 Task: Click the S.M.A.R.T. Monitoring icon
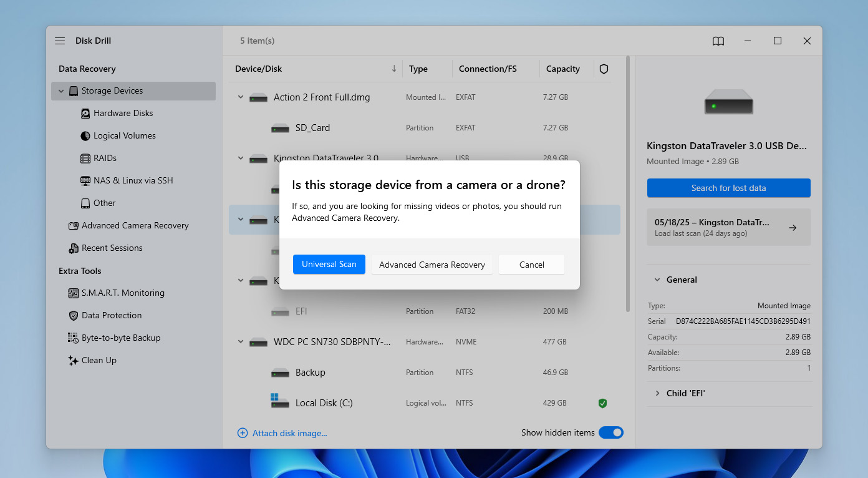click(x=73, y=293)
